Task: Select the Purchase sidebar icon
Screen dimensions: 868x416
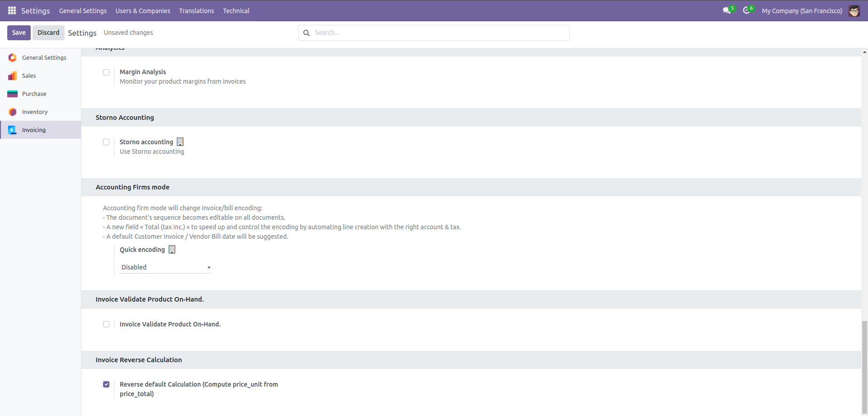Action: (13, 94)
